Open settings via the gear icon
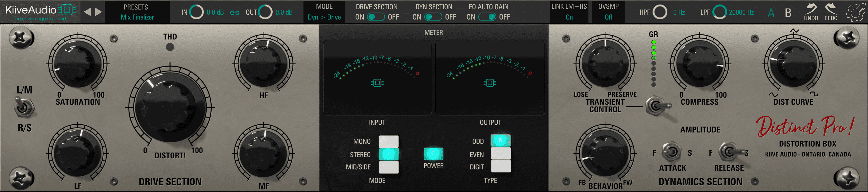Screen dimensions: 868x192 click(856, 12)
